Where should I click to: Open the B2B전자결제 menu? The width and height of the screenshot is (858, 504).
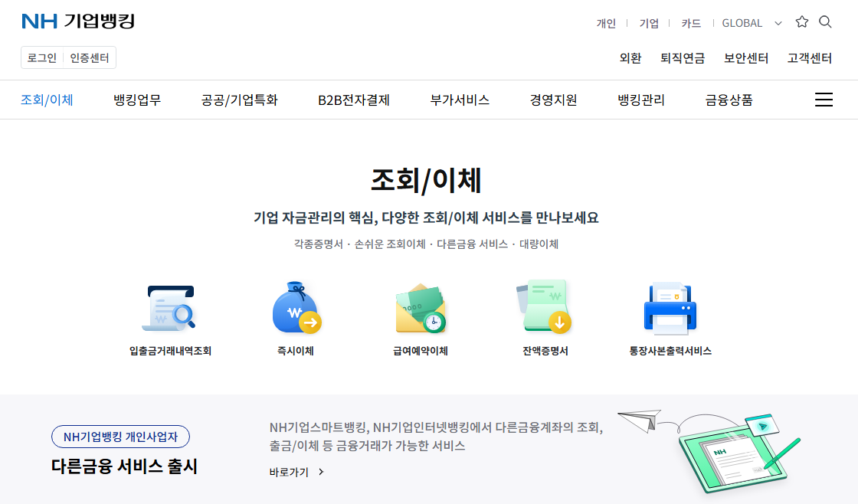coord(354,100)
